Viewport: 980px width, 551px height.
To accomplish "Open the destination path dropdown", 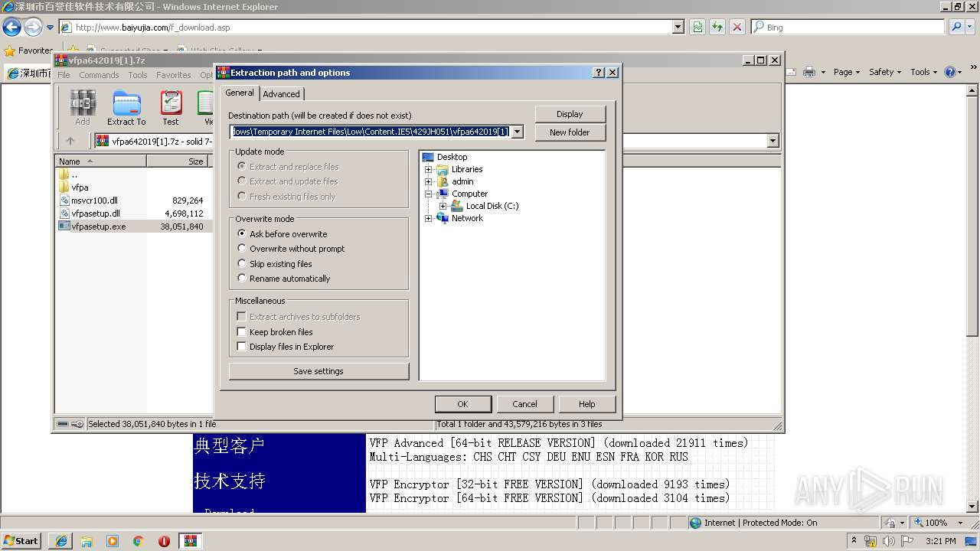I will pyautogui.click(x=518, y=132).
